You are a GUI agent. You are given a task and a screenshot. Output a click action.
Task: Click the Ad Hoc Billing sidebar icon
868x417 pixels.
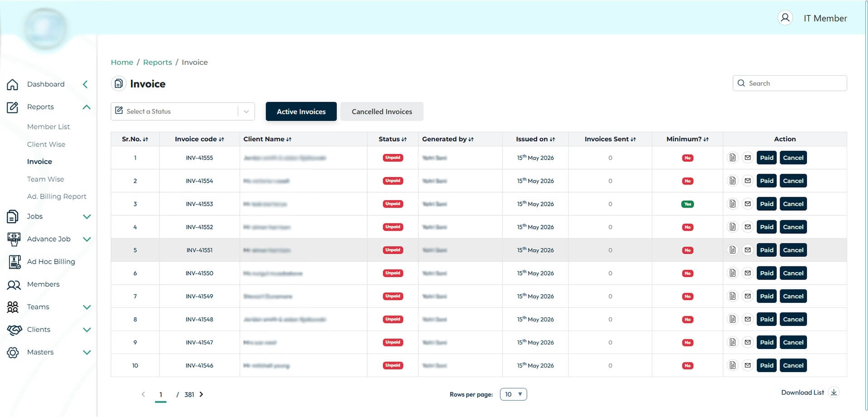pos(14,262)
